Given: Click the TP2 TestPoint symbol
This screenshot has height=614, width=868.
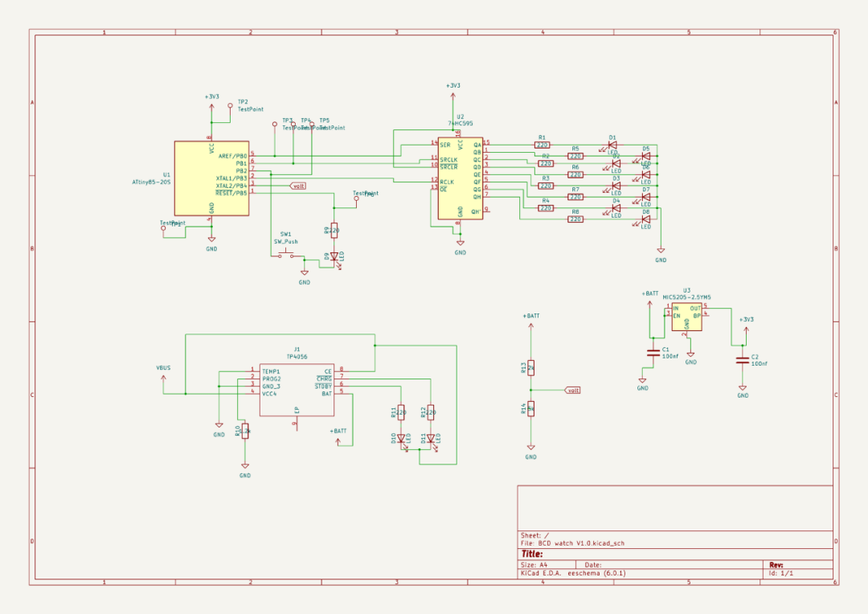Looking at the screenshot, I should pyautogui.click(x=231, y=105).
